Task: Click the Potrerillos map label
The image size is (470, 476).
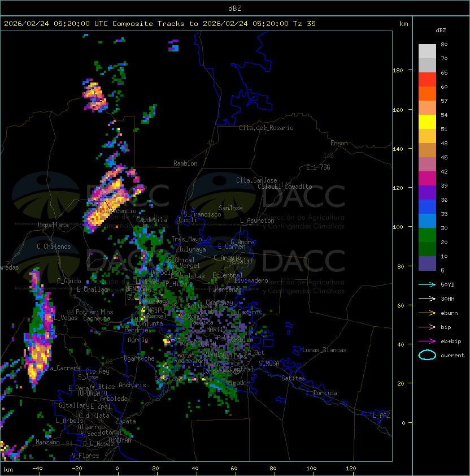Action: pyautogui.click(x=94, y=312)
